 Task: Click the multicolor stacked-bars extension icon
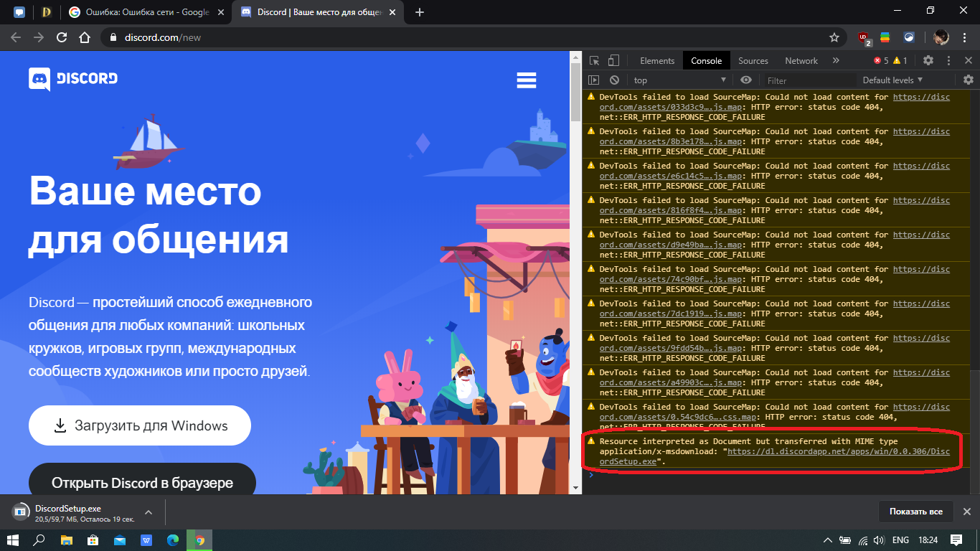click(x=885, y=37)
